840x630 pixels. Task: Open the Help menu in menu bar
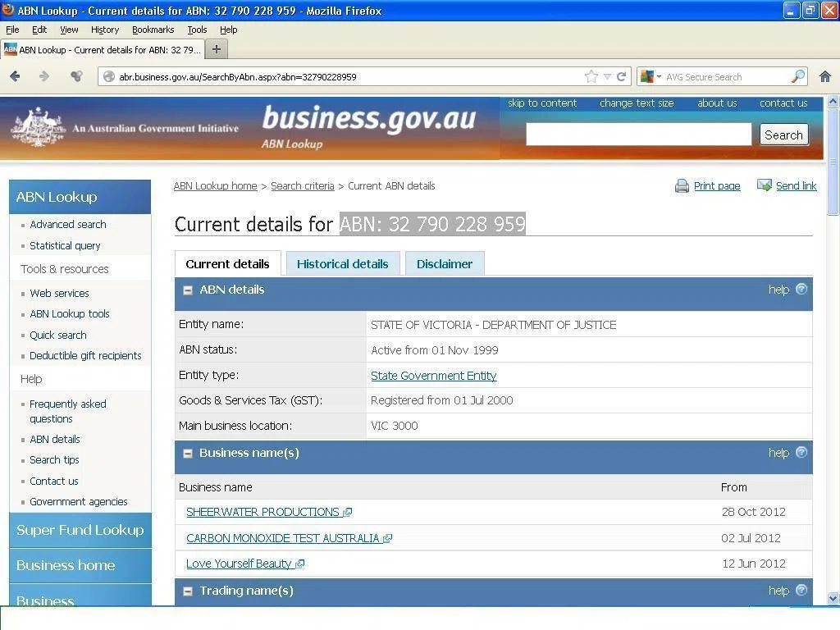pos(229,30)
